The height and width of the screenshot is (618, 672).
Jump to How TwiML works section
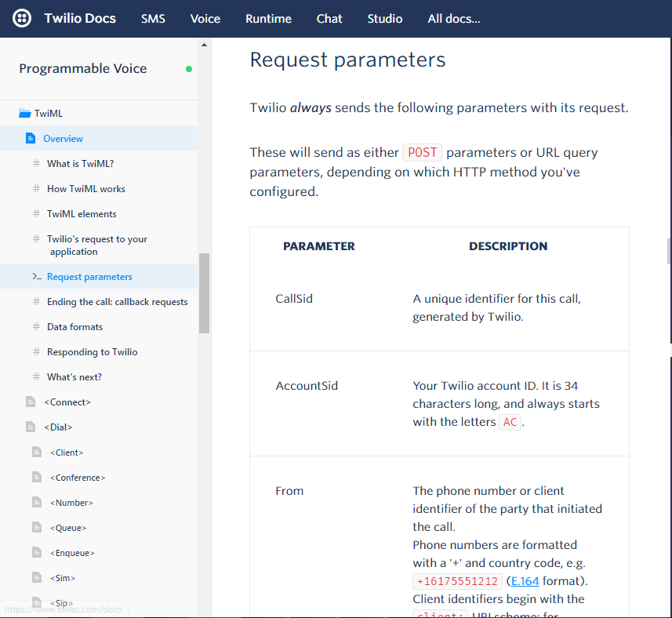coord(86,188)
